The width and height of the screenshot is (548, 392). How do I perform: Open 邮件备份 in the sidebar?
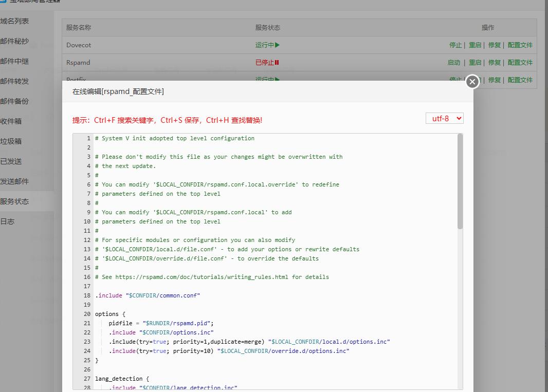tap(15, 101)
